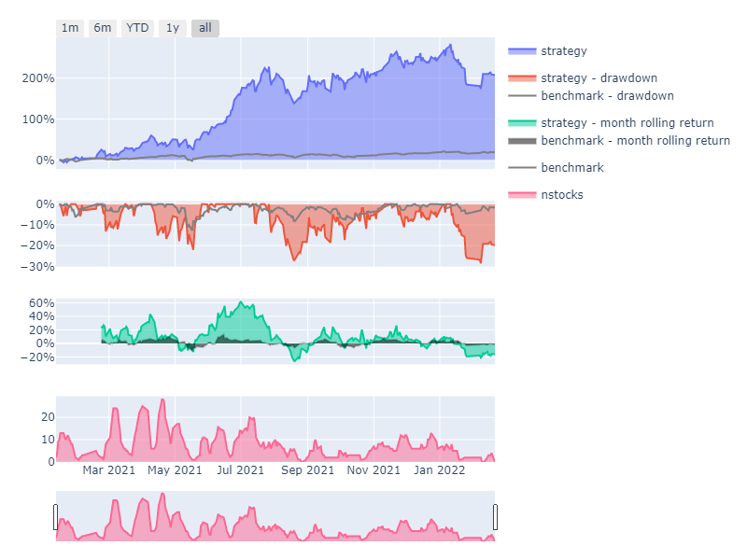Click inside the range slider mini chart

click(275, 516)
